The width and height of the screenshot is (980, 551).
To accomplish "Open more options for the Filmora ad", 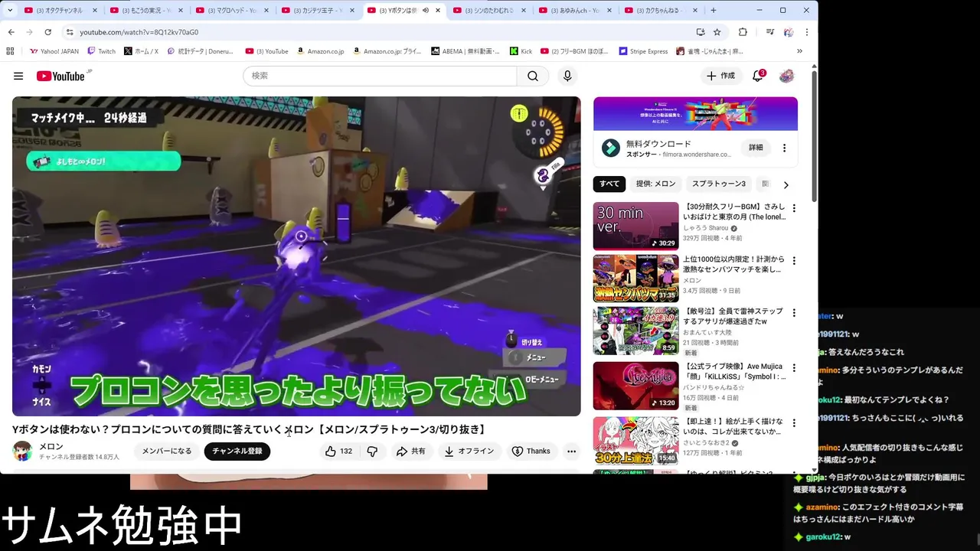I will tap(784, 148).
